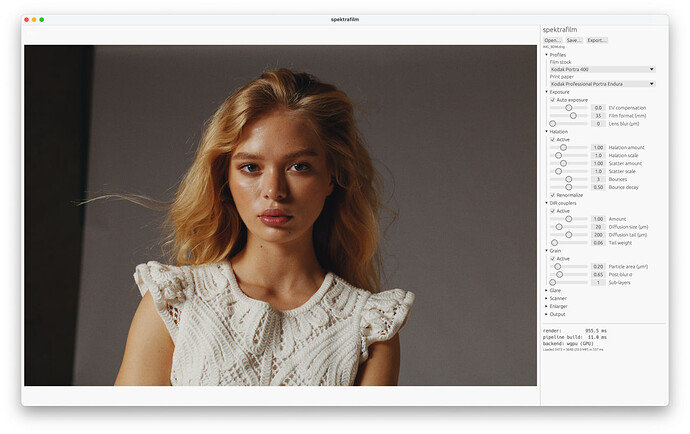This screenshot has width=690, height=434.
Task: Click the Particle area slider
Action: click(x=569, y=266)
